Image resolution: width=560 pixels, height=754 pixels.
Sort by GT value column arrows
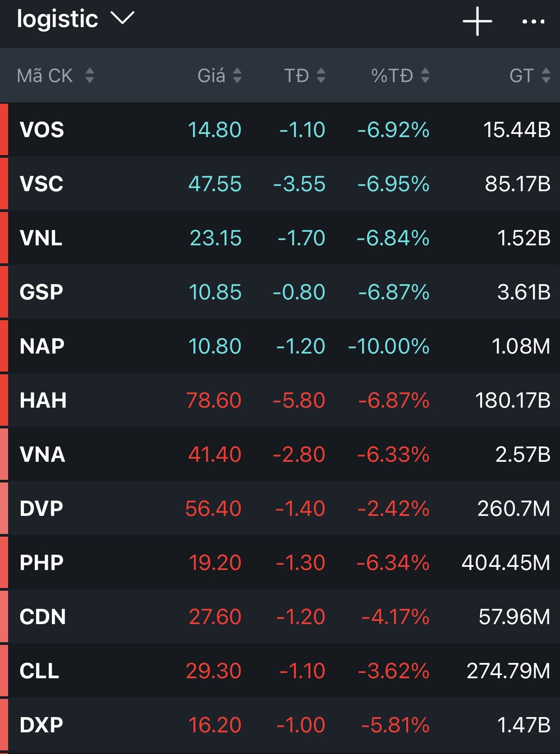546,75
